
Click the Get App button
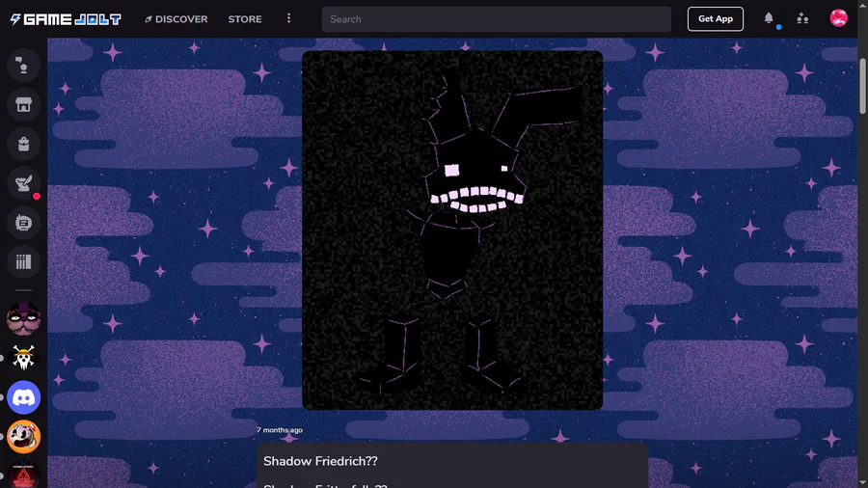coord(716,19)
